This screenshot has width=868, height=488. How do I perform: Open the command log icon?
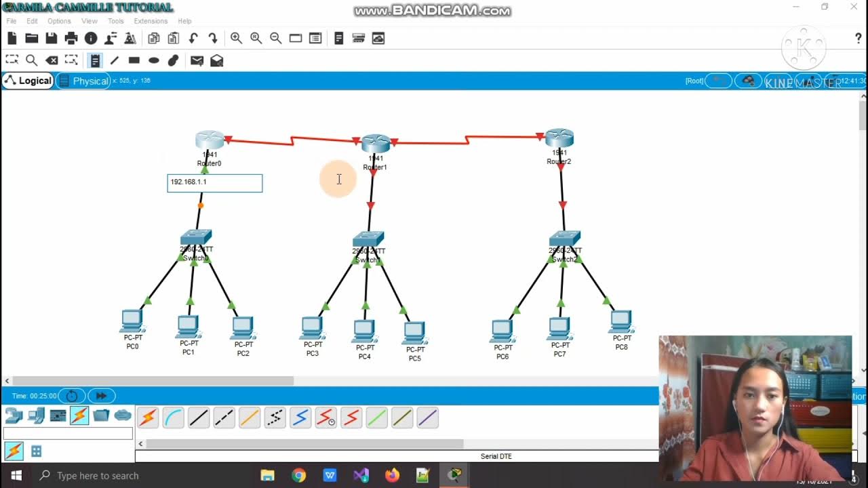tap(339, 39)
